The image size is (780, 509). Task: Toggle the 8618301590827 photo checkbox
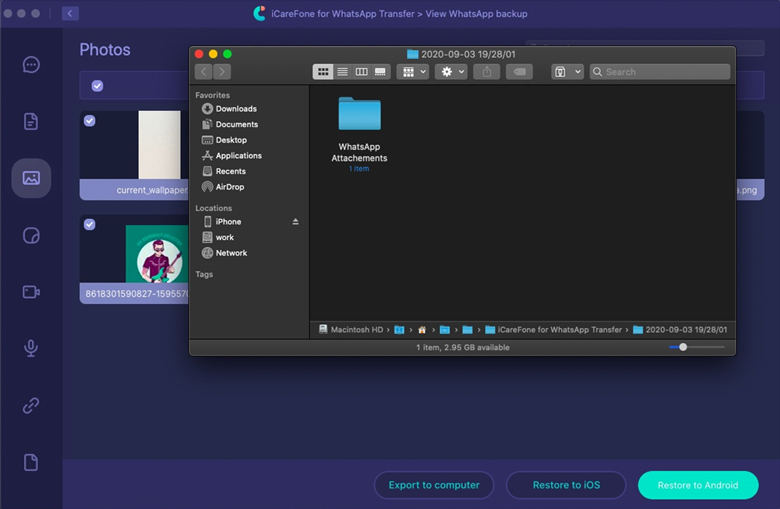[x=90, y=224]
